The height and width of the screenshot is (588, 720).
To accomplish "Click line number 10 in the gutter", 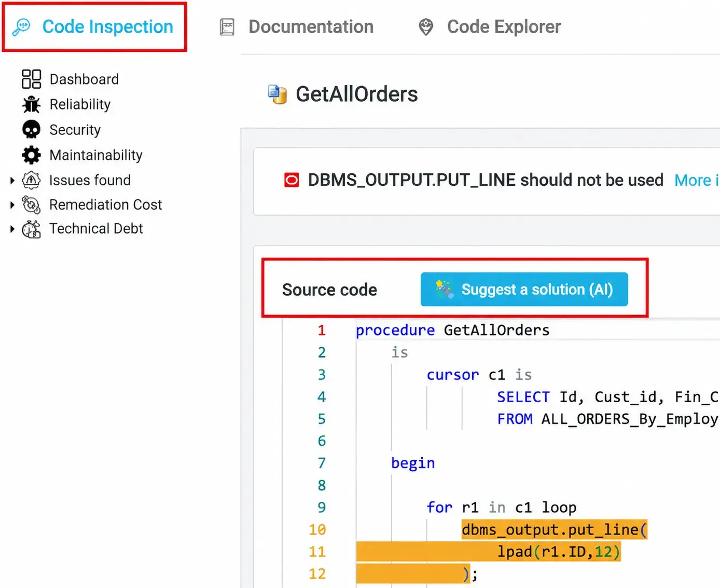I will point(317,529).
